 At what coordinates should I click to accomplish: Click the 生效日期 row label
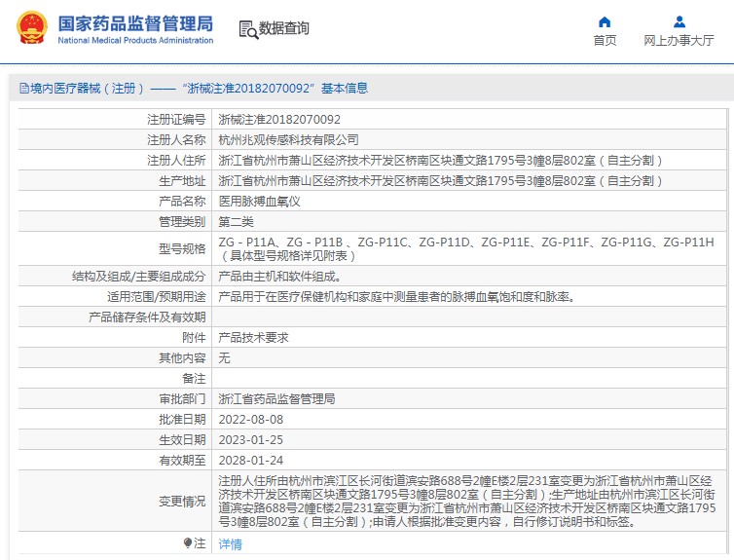coord(182,440)
